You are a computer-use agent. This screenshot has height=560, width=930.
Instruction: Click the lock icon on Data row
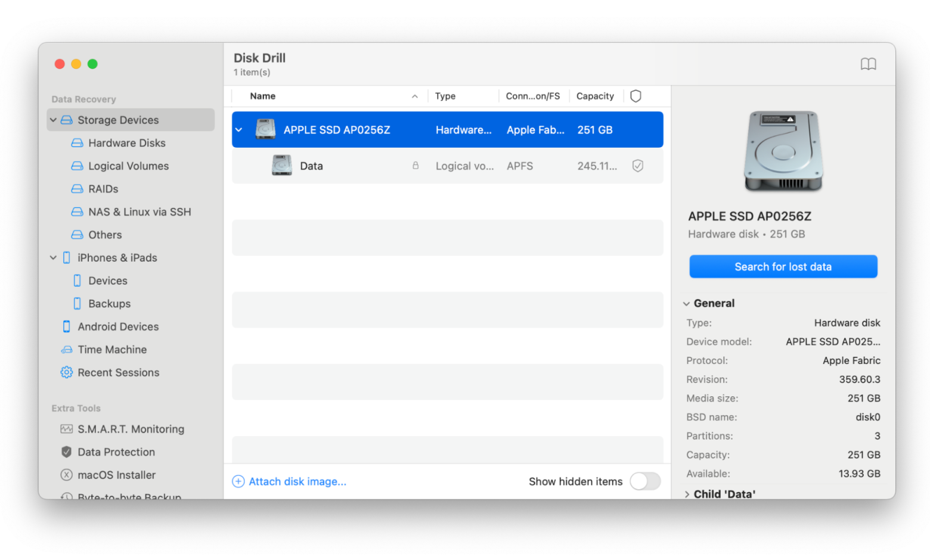click(416, 166)
